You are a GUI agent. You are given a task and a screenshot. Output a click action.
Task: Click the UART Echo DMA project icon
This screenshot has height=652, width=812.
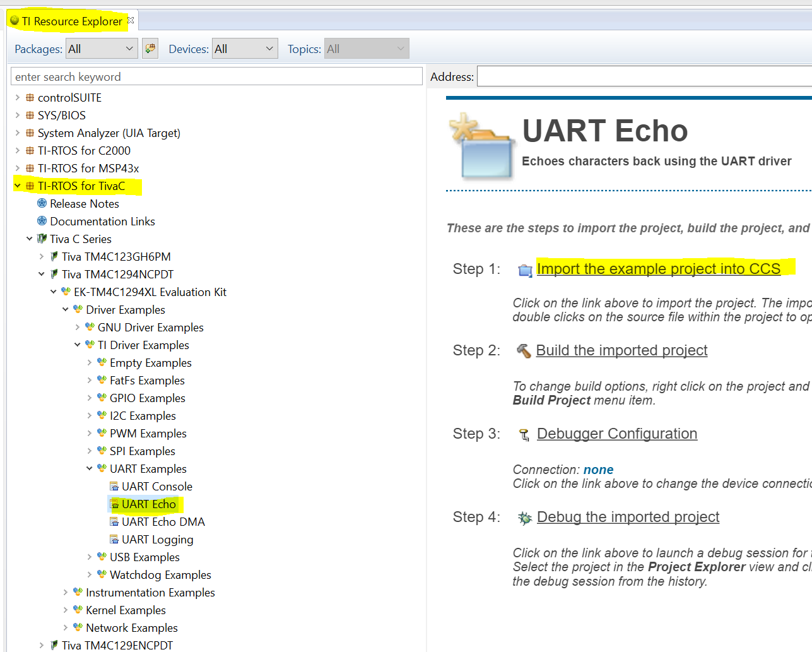pyautogui.click(x=114, y=521)
